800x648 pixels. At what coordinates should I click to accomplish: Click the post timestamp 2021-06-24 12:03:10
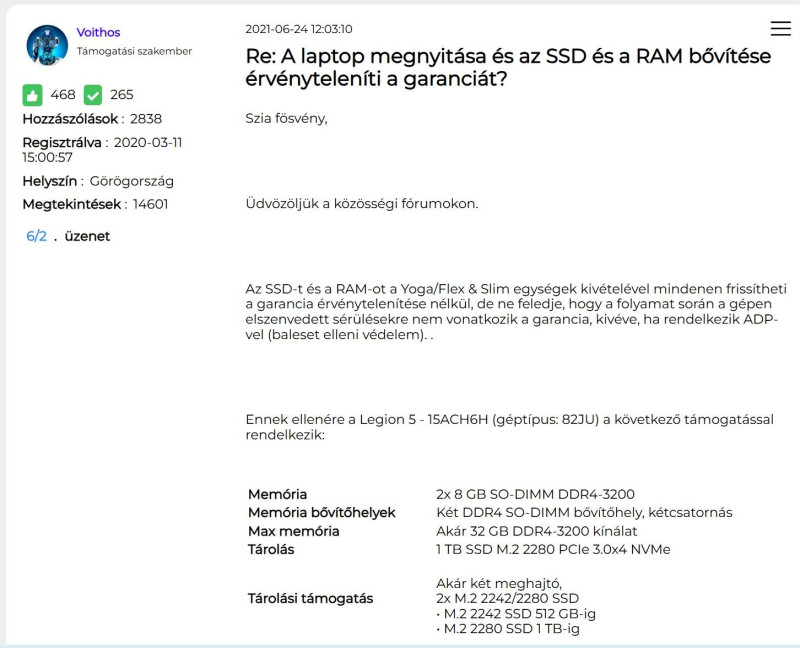298,29
